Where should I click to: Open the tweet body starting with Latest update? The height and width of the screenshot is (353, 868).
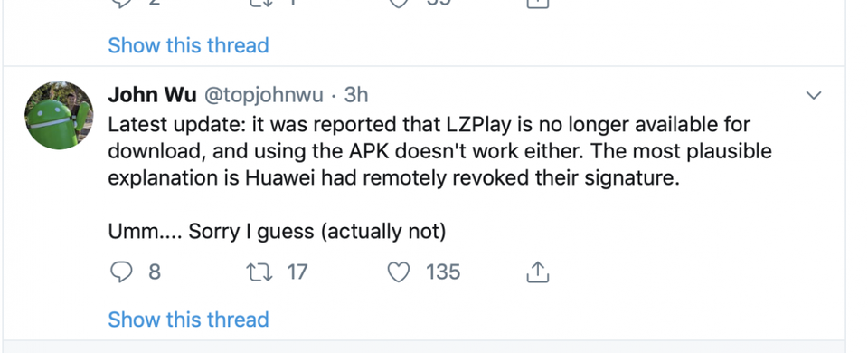click(x=439, y=151)
